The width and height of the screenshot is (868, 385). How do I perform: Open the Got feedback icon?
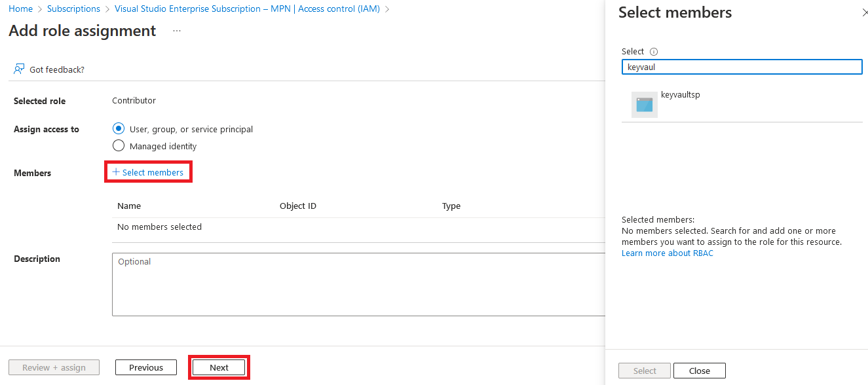click(19, 69)
